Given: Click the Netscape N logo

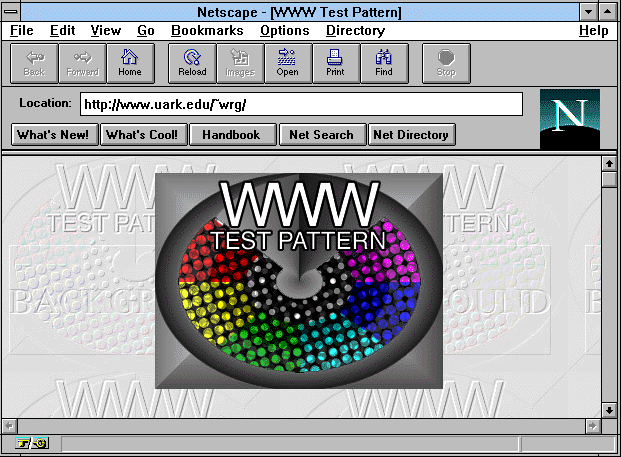Looking at the screenshot, I should point(569,118).
